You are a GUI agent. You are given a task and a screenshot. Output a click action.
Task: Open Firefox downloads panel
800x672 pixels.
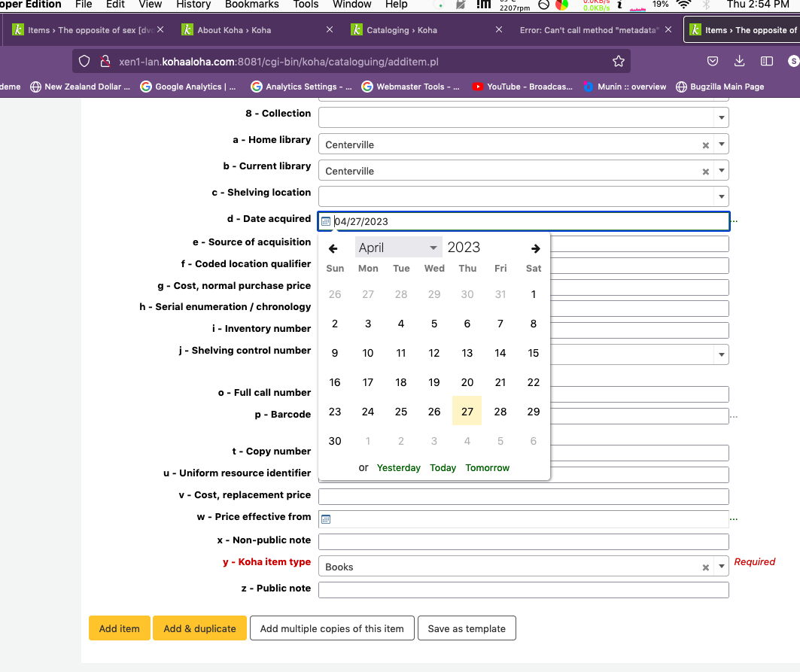click(739, 61)
